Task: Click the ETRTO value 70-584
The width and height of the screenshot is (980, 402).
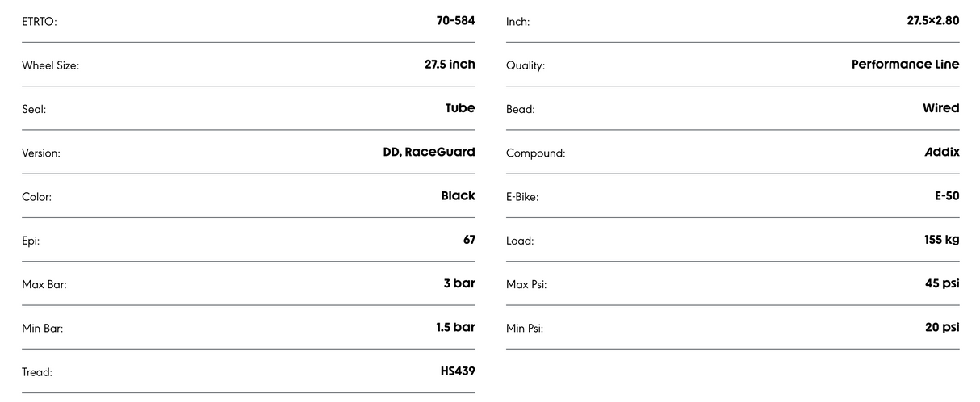Action: pyautogui.click(x=455, y=21)
